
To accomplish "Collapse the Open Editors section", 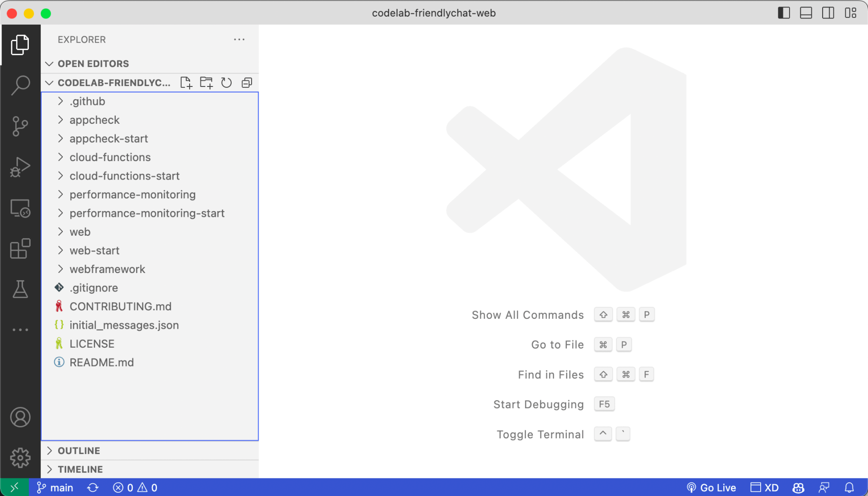I will tap(150, 64).
